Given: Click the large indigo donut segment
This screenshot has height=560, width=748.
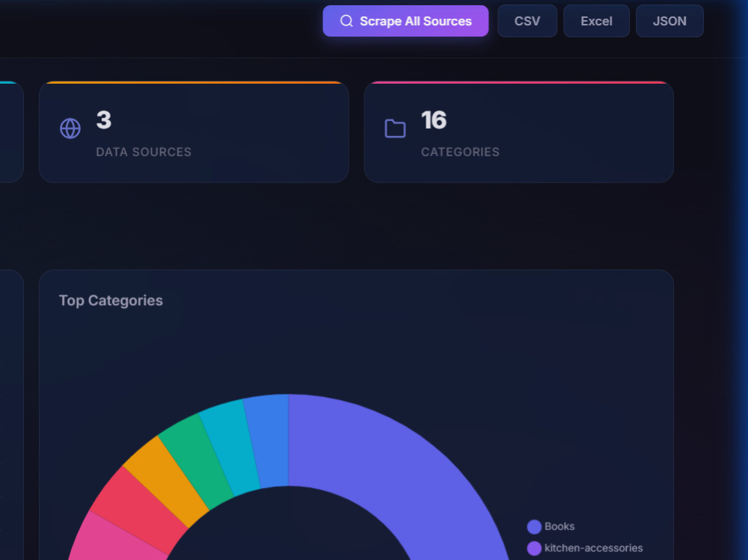Looking at the screenshot, I should [x=410, y=473].
